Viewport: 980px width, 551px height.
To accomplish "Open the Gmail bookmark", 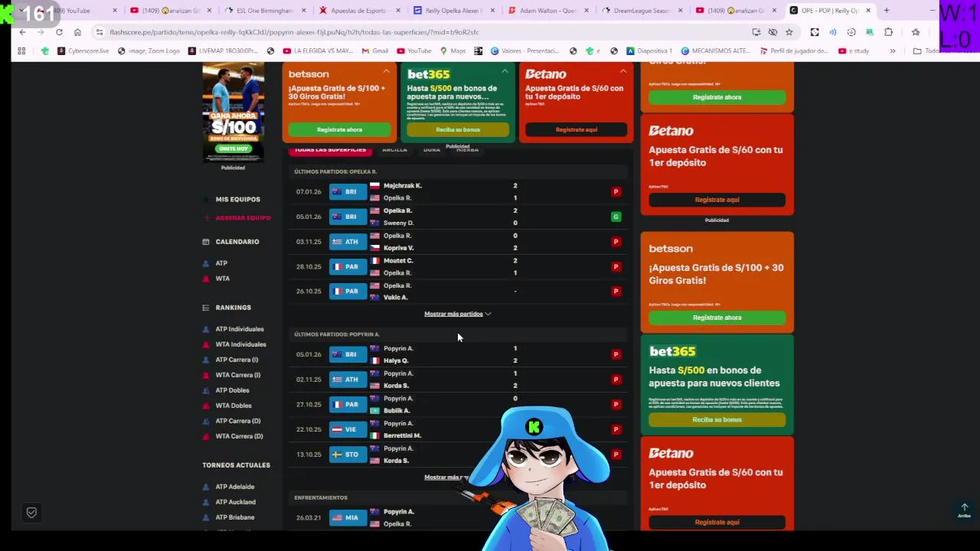I will (374, 51).
